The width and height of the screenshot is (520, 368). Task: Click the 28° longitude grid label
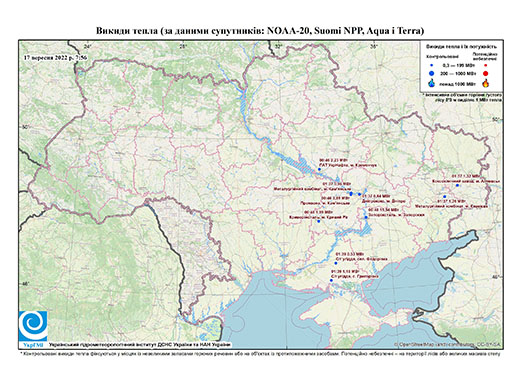(x=182, y=46)
